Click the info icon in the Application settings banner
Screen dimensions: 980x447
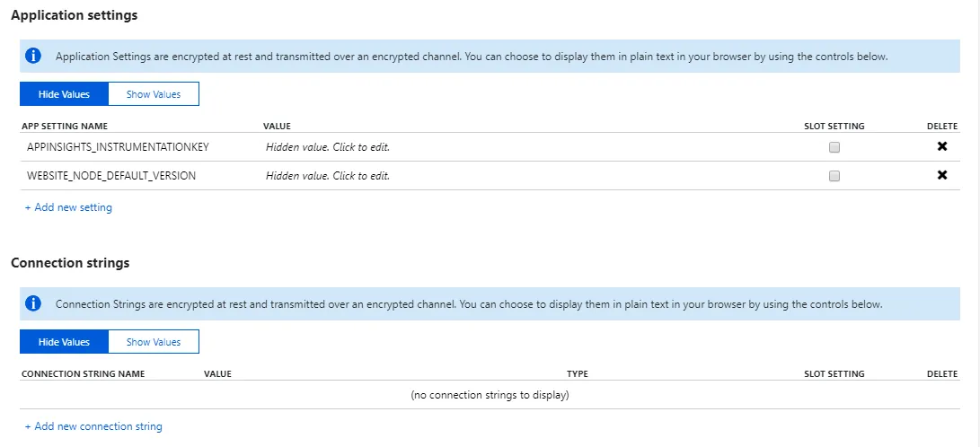[34, 56]
